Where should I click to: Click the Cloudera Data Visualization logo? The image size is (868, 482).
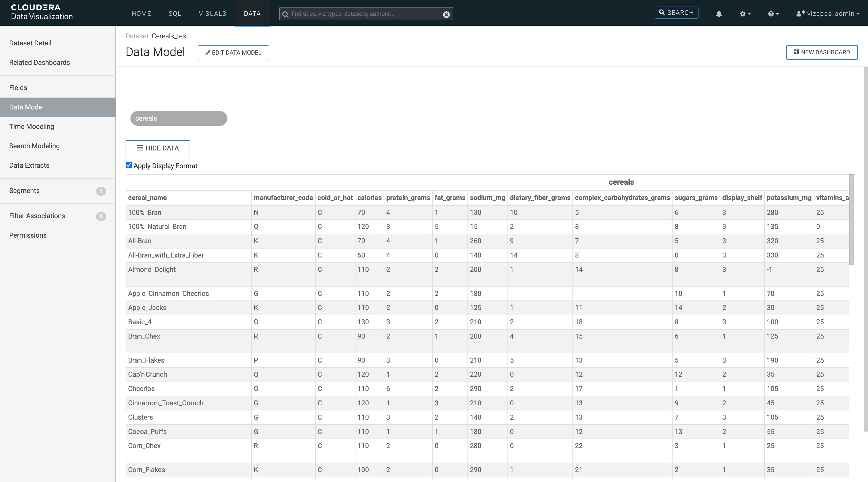coord(42,12)
